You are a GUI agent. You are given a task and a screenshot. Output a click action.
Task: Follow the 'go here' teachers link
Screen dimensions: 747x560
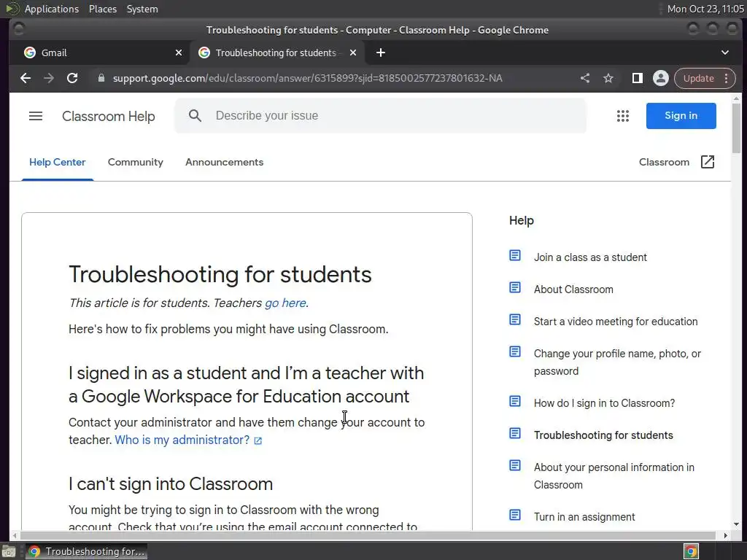click(285, 303)
